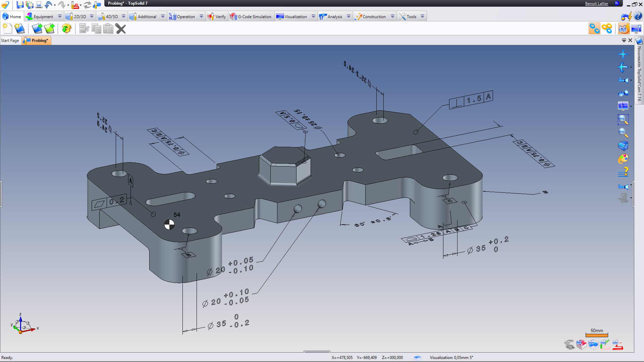Screen dimensions: 644x362
Task: Select the isometric view cube icon
Action: (x=623, y=145)
